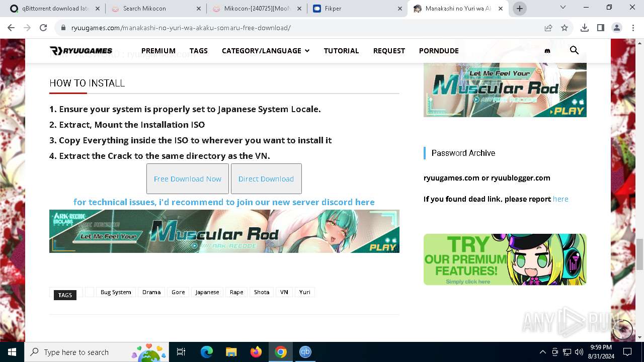
Task: Launch Firefox from the taskbar
Action: tap(256, 352)
